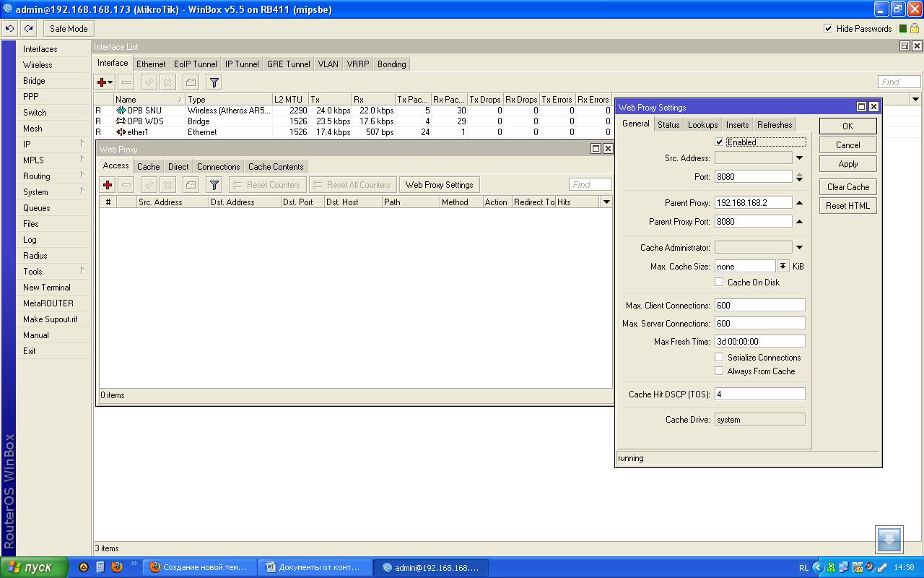Click the add interface plus icon in Interface List
This screenshot has width=924, height=578.
103,82
